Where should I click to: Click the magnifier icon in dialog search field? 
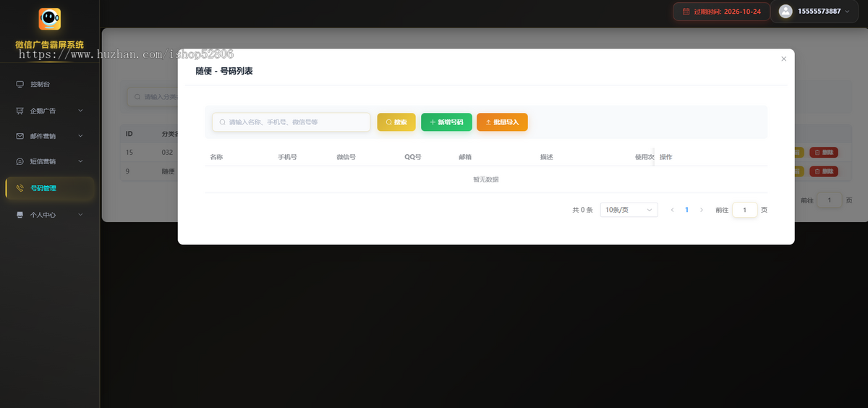(223, 122)
